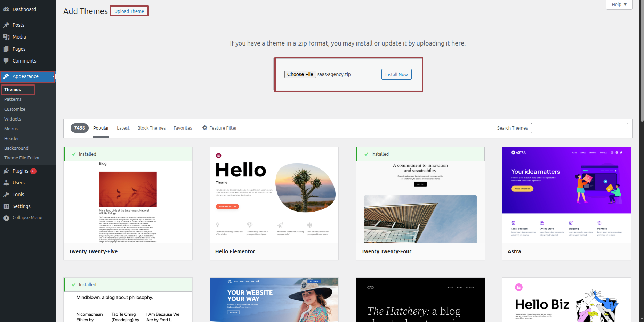Switch to the Block Themes tab
Viewport: 644px width, 322px height.
coord(152,128)
